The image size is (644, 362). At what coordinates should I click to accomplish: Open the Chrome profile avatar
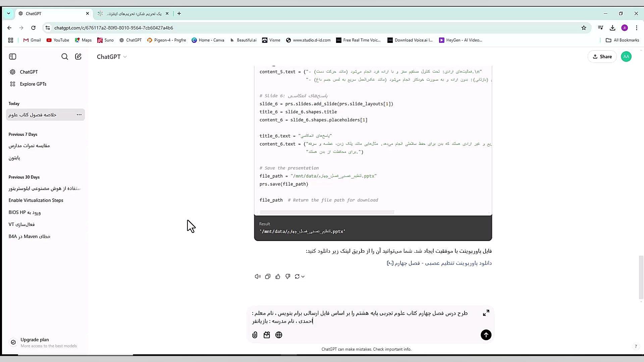pos(625,28)
